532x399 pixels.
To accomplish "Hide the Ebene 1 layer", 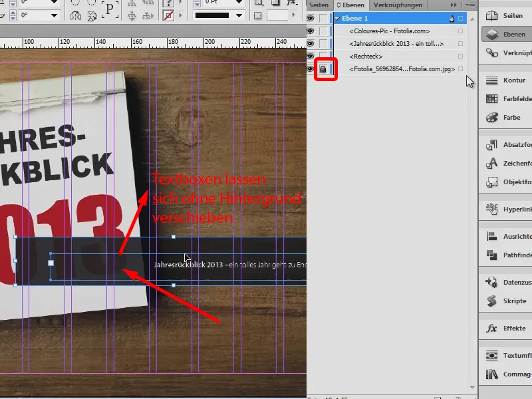I will [x=310, y=19].
